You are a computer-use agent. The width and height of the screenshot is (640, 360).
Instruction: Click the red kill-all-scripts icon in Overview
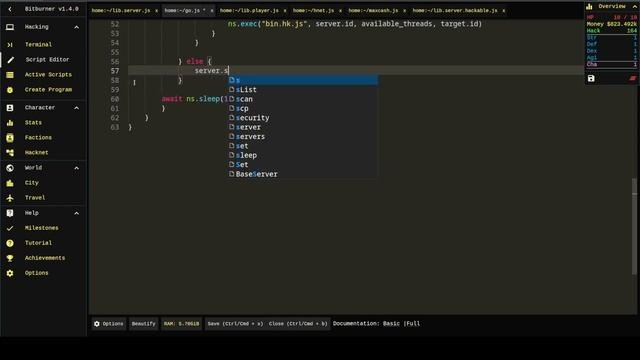632,78
